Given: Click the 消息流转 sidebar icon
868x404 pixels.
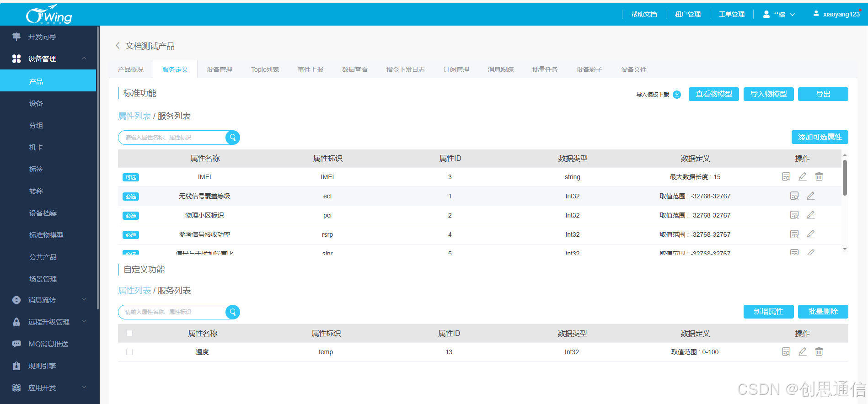Looking at the screenshot, I should 16,300.
